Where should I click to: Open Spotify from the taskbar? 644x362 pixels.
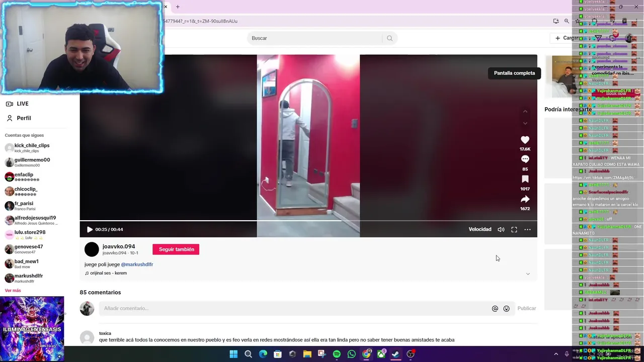point(337,354)
